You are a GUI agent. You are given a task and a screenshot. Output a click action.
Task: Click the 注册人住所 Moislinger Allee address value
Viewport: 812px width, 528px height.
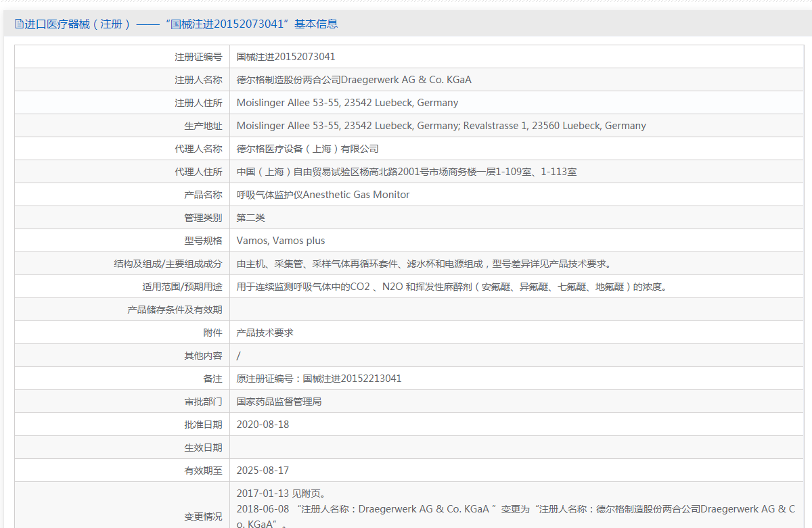click(x=347, y=103)
